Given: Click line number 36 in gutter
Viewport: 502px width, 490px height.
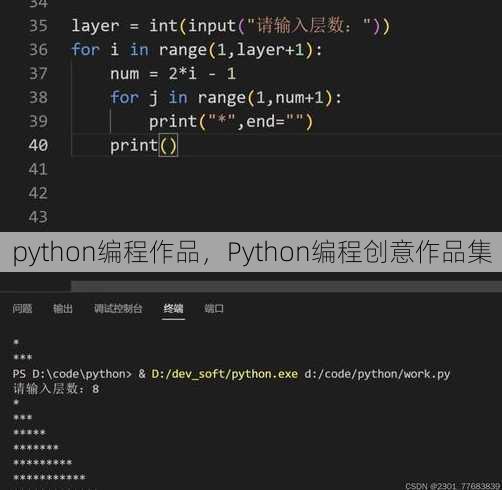Looking at the screenshot, I should coord(38,50).
